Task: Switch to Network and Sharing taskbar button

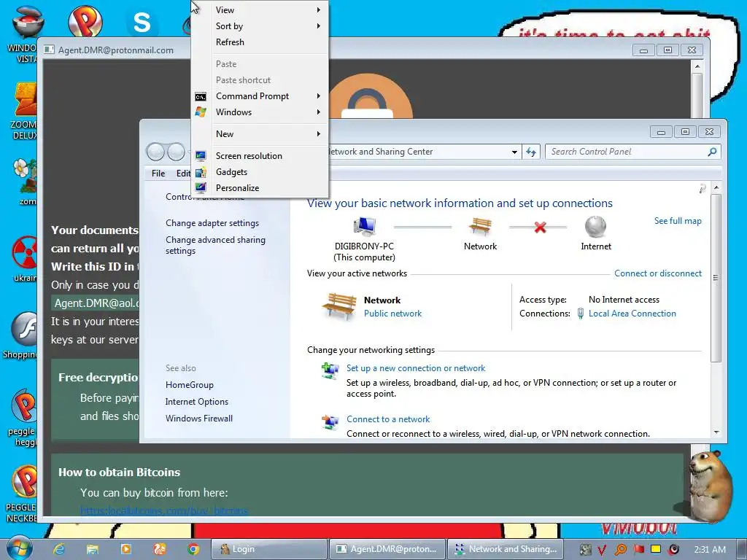Action: click(x=506, y=549)
